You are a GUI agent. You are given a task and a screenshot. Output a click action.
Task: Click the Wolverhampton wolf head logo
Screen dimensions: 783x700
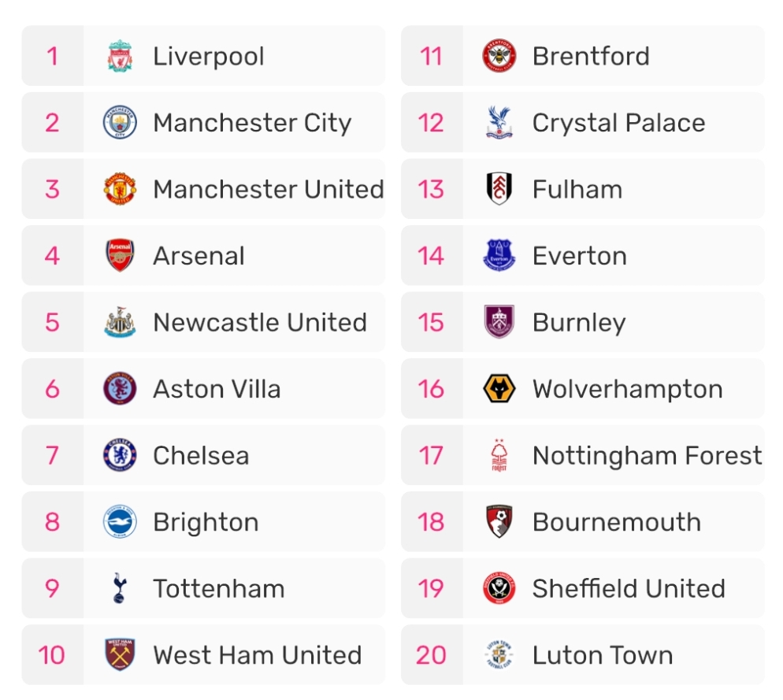coord(499,389)
